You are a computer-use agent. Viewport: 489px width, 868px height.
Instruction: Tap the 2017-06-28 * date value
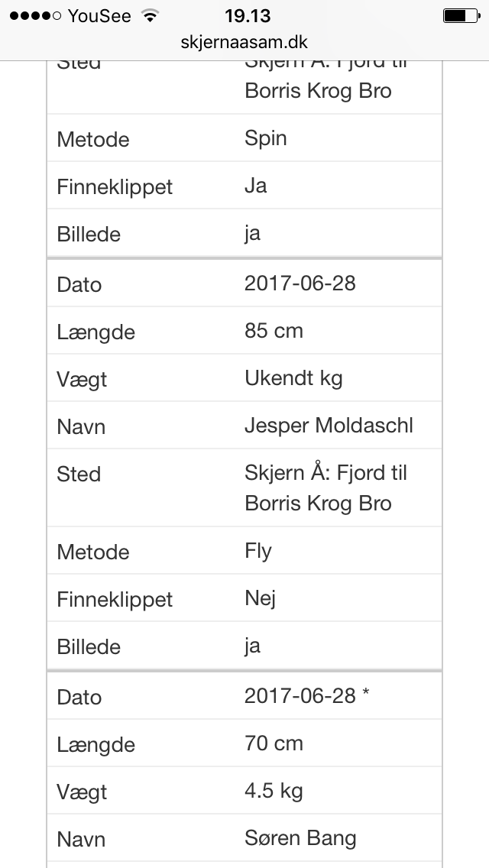click(307, 695)
